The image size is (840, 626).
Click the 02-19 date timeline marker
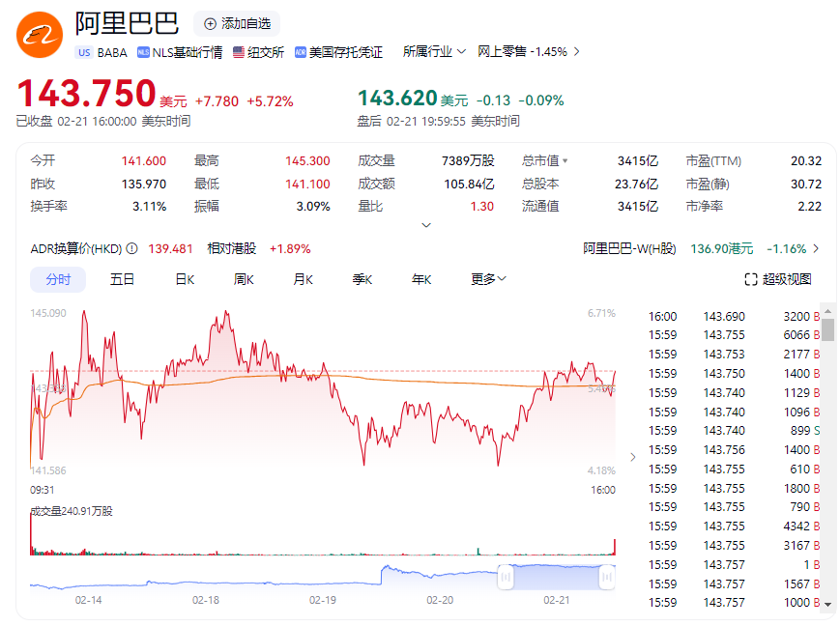click(x=323, y=600)
